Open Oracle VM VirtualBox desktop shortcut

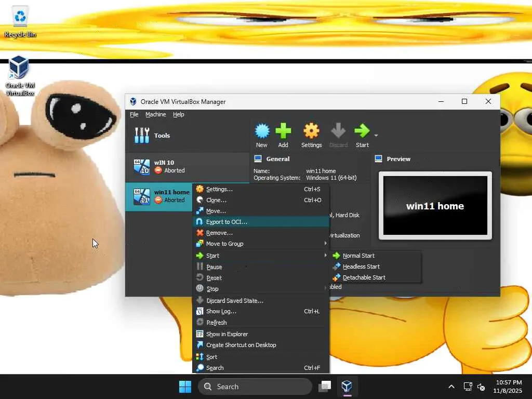click(x=20, y=76)
